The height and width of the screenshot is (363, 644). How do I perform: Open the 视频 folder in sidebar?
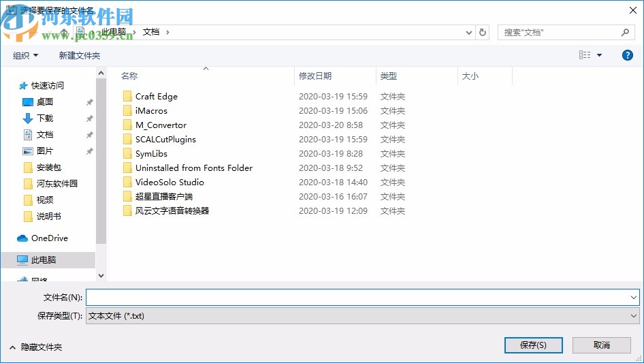(45, 200)
